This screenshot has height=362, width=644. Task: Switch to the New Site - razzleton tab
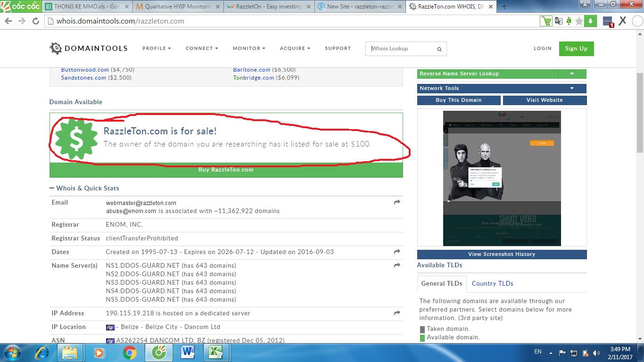[360, 7]
